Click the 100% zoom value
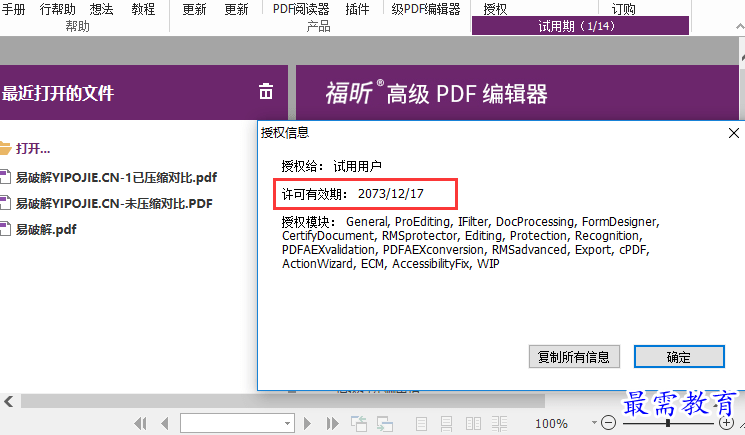This screenshot has width=745, height=435. (551, 423)
